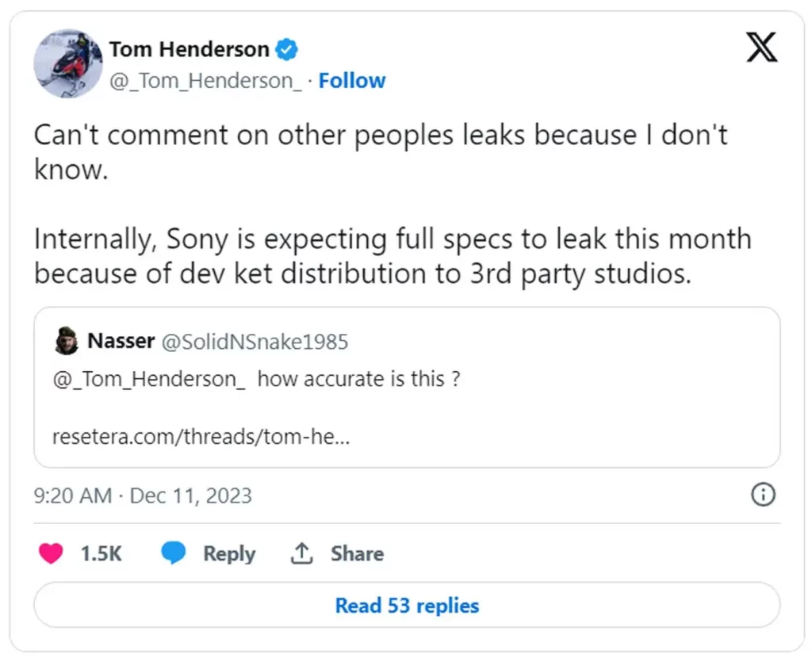This screenshot has height=666, width=812.
Task: Open the Read 53 replies link
Action: coord(406,605)
